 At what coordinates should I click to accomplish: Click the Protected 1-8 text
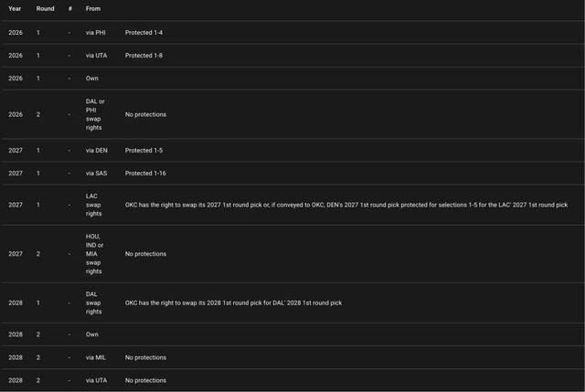click(x=144, y=56)
